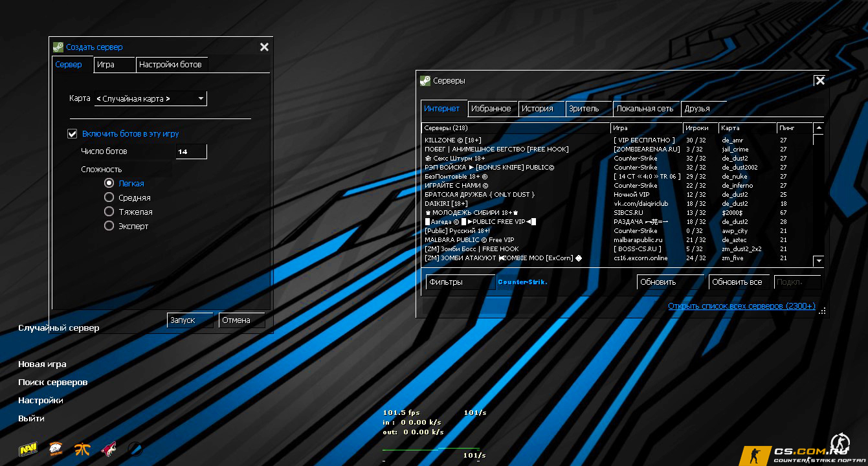Image resolution: width=868 pixels, height=466 pixels.
Task: Open the Настройки ботов tab
Action: (x=171, y=65)
